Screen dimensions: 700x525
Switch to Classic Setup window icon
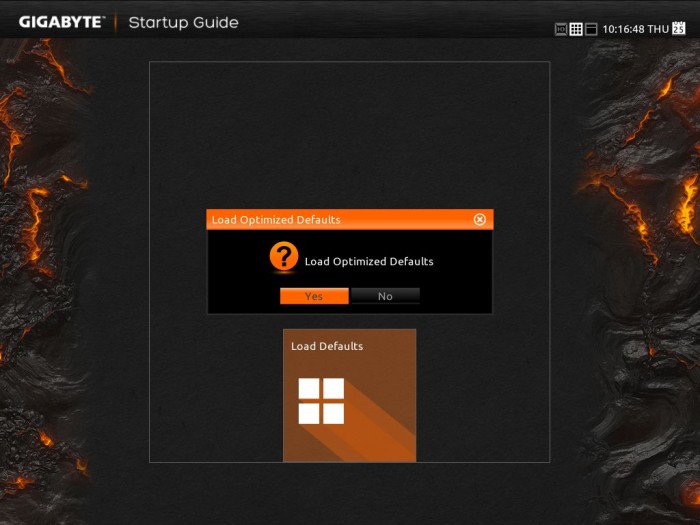(x=591, y=29)
